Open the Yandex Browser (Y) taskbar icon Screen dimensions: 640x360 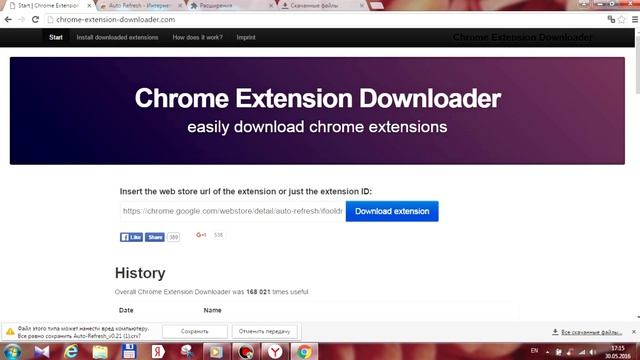click(x=275, y=352)
